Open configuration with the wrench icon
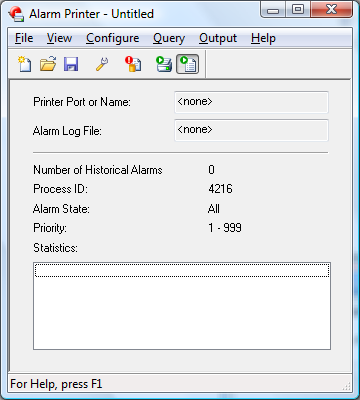Viewport: 360px width, 400px height. click(102, 64)
